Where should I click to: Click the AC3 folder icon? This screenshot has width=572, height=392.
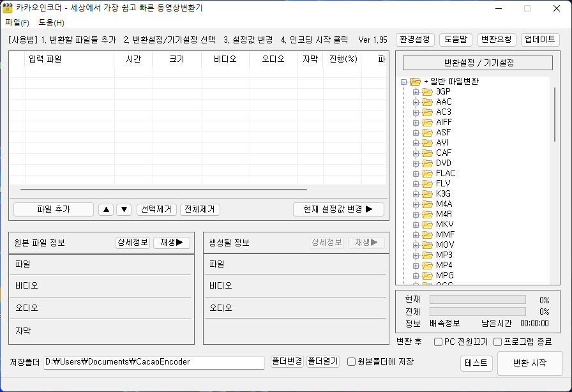(x=428, y=112)
